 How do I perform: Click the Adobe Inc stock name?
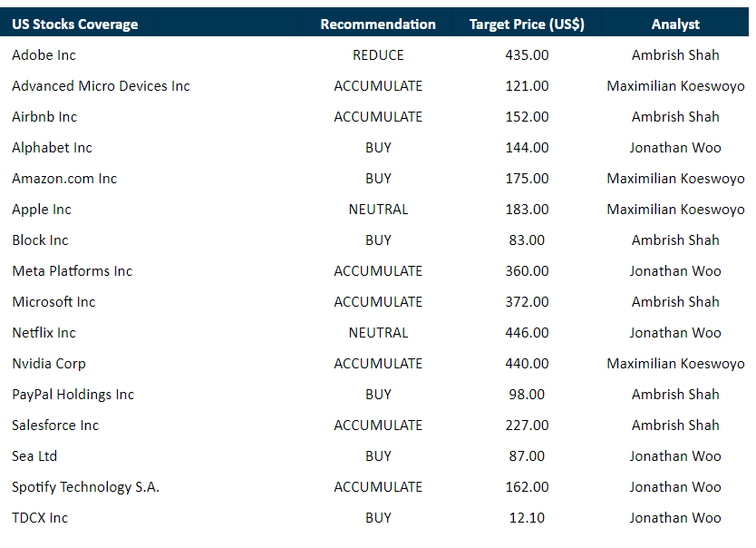click(44, 55)
